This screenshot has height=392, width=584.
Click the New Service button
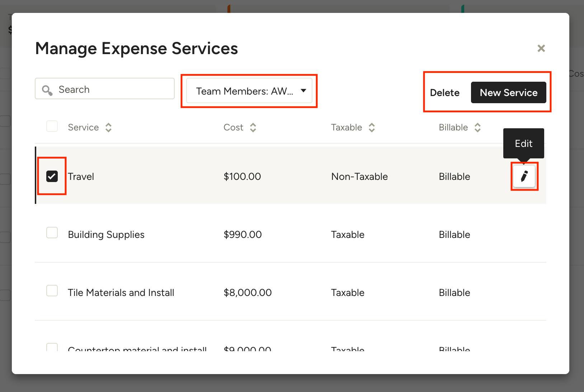tap(509, 92)
